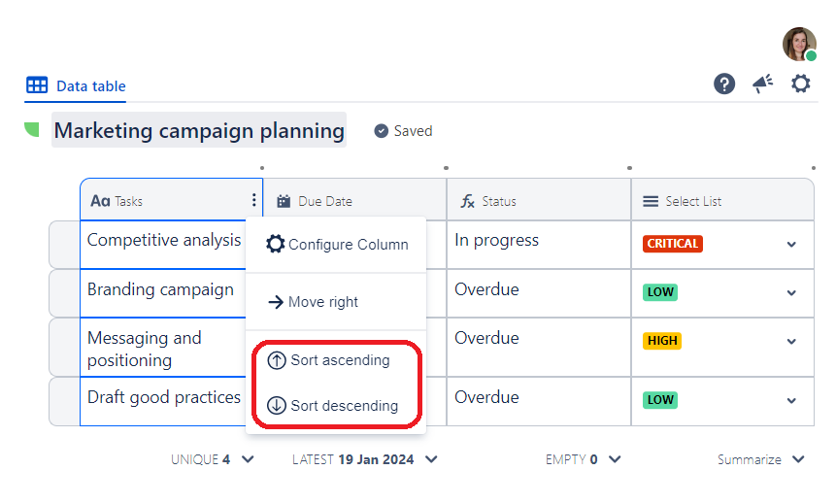Click the user profile avatar
836x504 pixels.
click(799, 44)
